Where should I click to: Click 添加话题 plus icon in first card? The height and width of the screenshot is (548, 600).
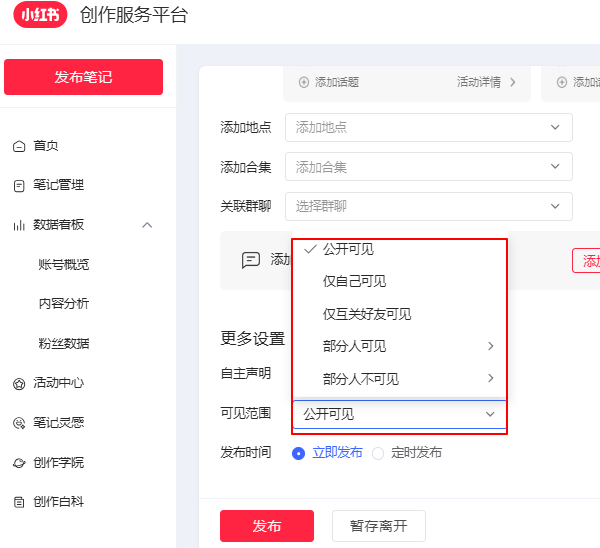[304, 82]
